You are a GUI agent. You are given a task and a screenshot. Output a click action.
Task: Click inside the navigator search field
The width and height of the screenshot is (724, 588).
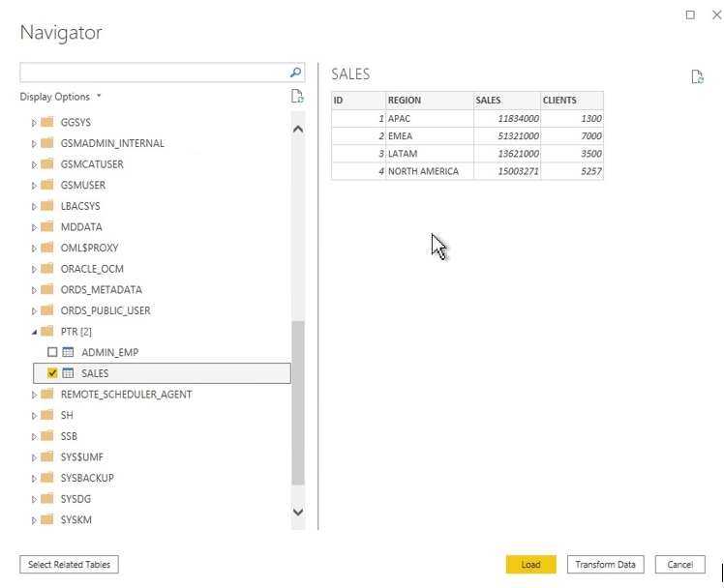(153, 73)
